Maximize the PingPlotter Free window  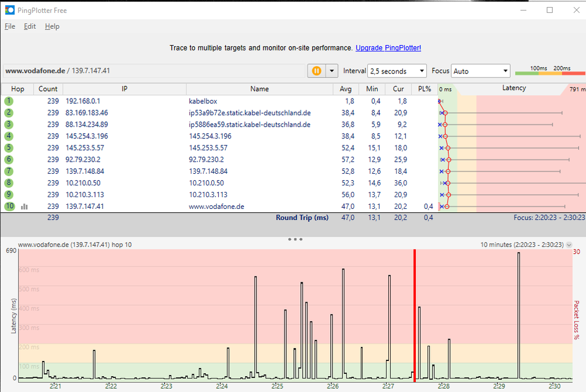(550, 10)
